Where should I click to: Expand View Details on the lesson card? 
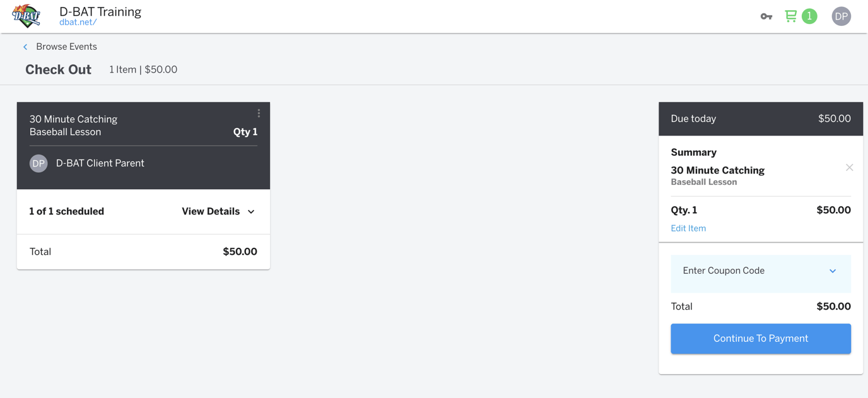(x=211, y=212)
